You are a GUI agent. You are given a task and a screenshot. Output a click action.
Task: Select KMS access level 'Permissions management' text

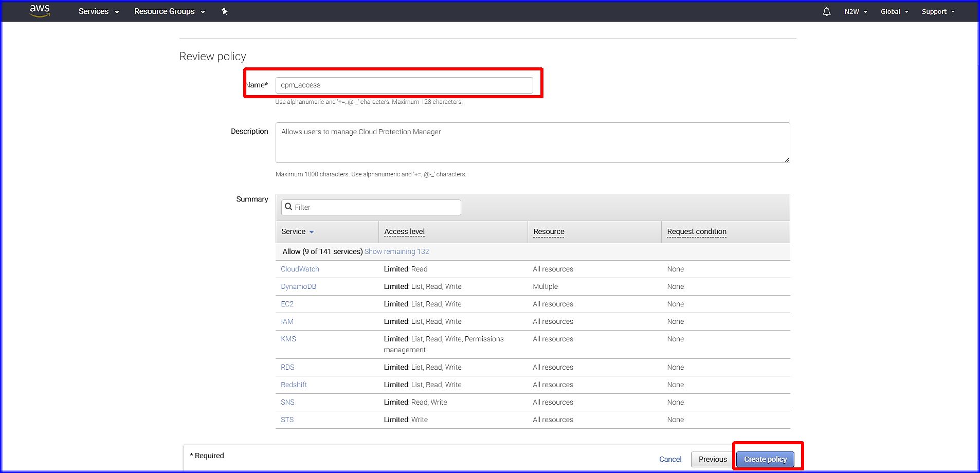click(444, 344)
